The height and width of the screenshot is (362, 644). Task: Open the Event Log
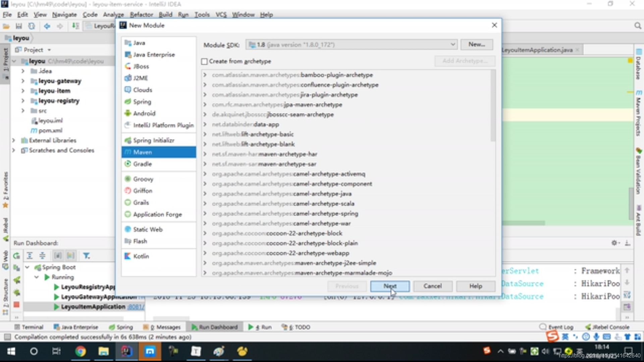point(556,327)
